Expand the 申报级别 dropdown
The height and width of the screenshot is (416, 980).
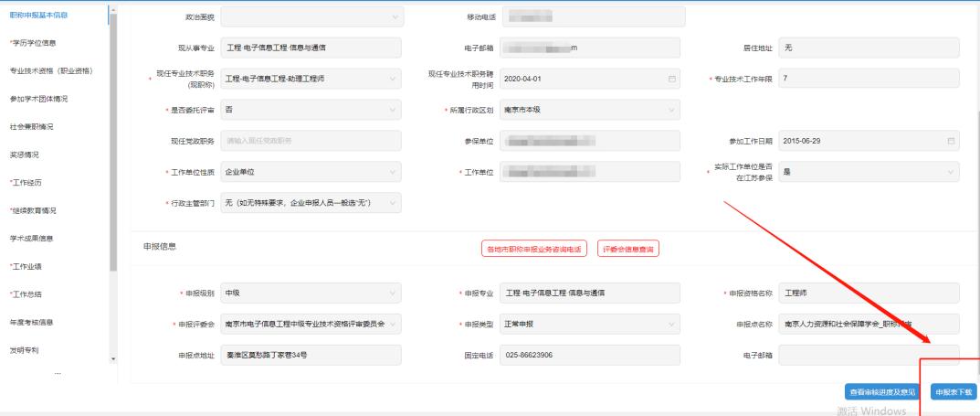[x=311, y=293]
